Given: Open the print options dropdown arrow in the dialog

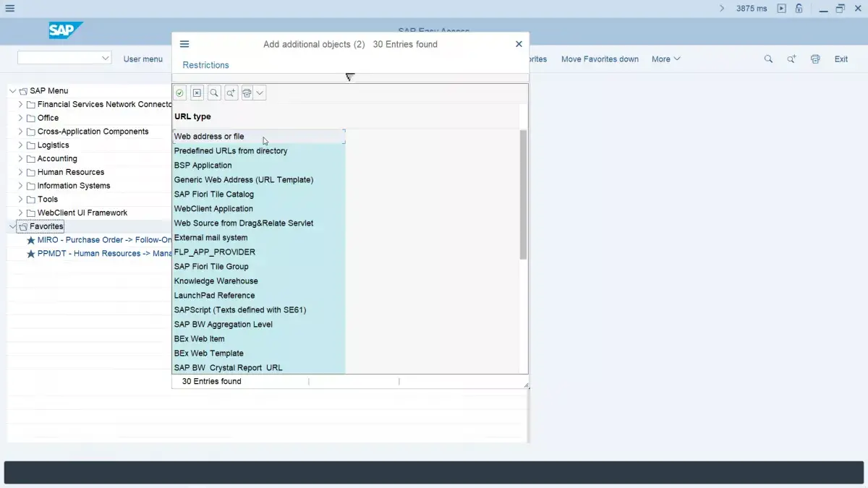Looking at the screenshot, I should (x=260, y=93).
